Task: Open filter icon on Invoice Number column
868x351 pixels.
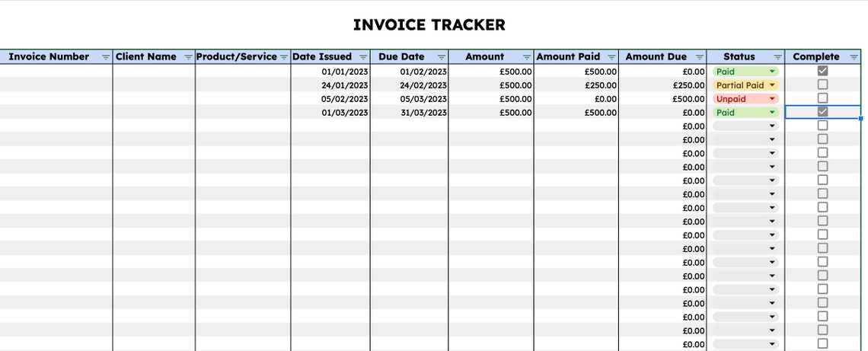Action: click(x=105, y=57)
